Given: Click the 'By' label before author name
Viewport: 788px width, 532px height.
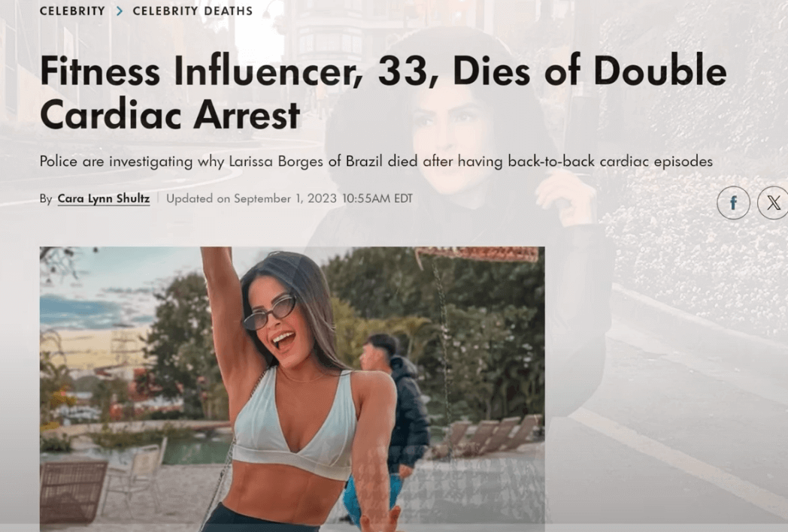Looking at the screenshot, I should pos(46,199).
